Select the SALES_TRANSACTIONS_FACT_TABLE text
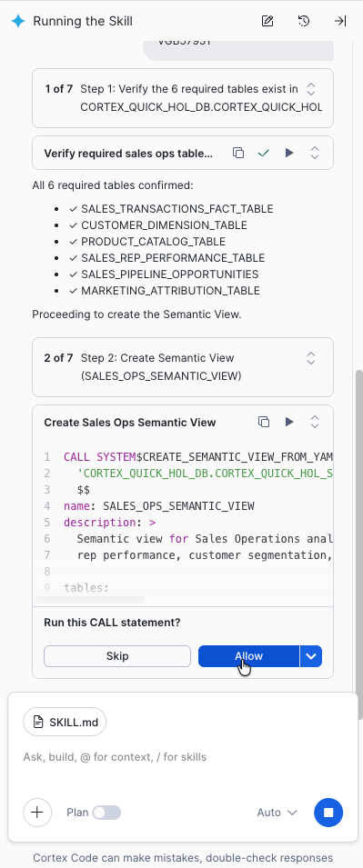Image resolution: width=363 pixels, height=868 pixels. (x=177, y=209)
